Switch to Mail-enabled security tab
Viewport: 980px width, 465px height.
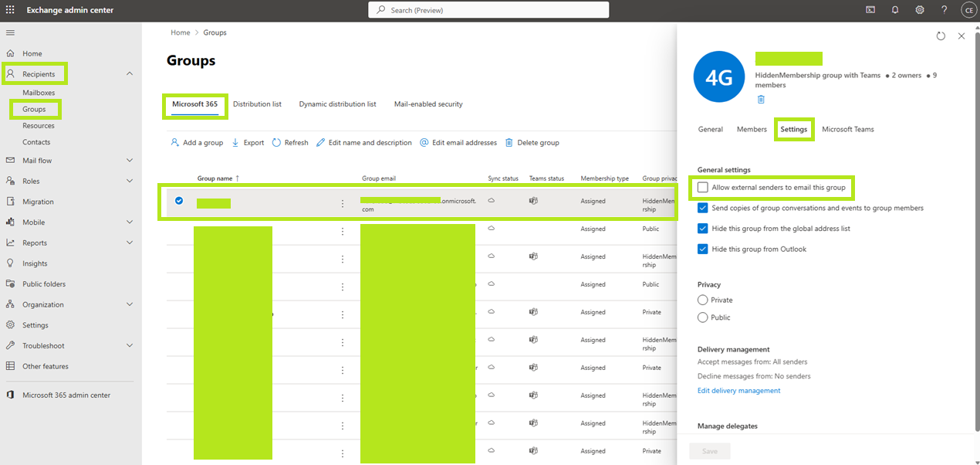coord(428,104)
